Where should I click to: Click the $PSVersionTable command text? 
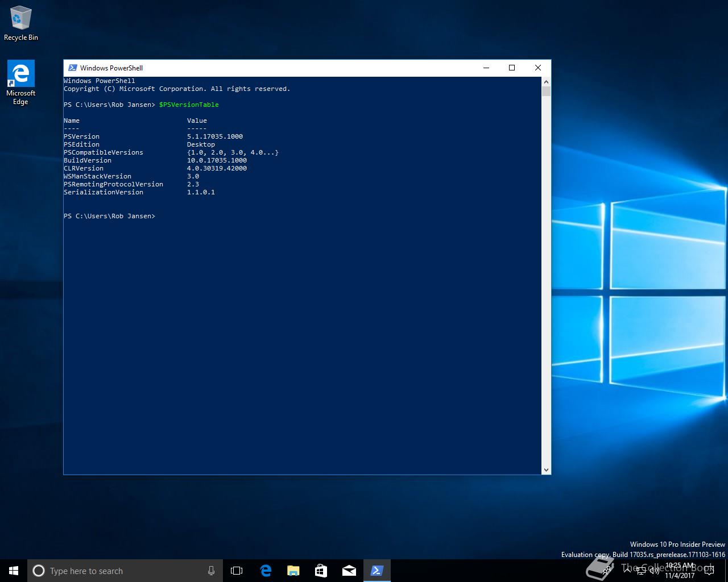point(189,105)
